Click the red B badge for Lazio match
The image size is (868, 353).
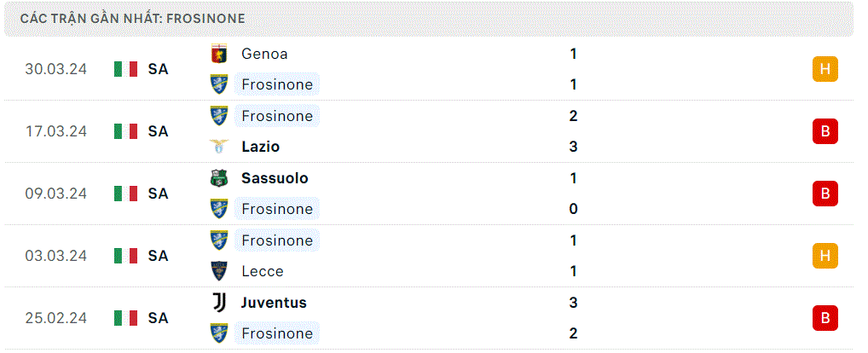coord(825,131)
